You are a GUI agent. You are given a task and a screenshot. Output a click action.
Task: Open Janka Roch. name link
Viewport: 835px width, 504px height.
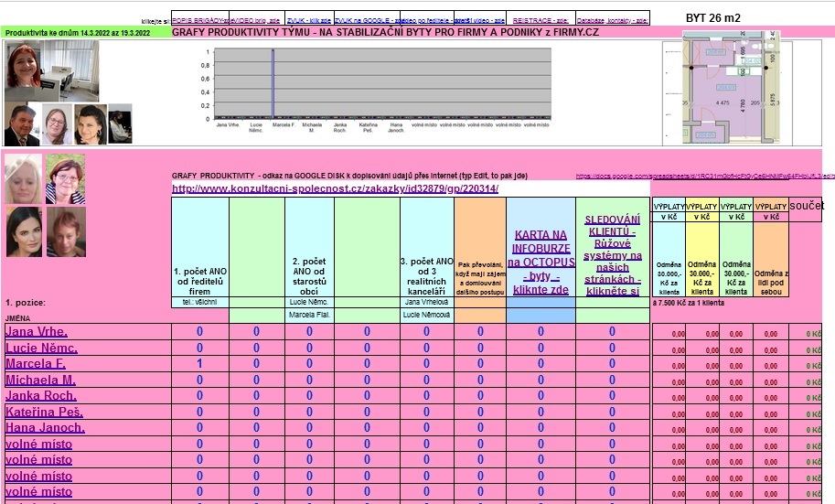[41, 395]
